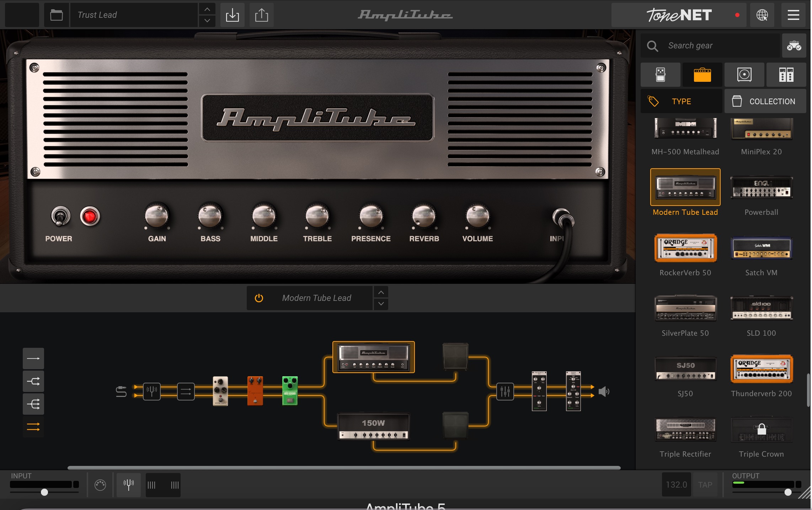The height and width of the screenshot is (510, 812).
Task: Click the ToneNET button
Action: (x=679, y=15)
